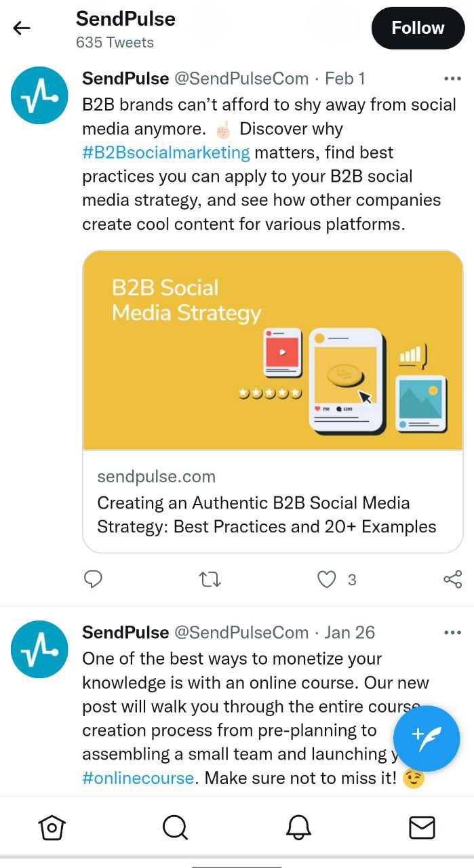This screenshot has width=474, height=868.
Task: Open @SendPulseCom handle on Jan 26 tweet
Action: pyautogui.click(x=241, y=633)
